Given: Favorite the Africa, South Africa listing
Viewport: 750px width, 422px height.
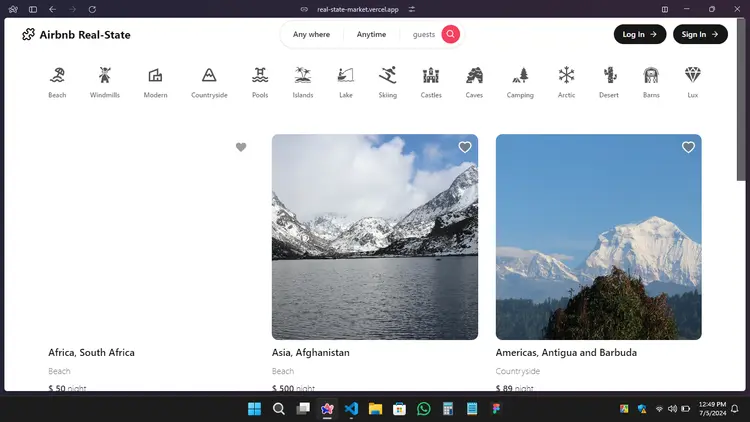Looking at the screenshot, I should (241, 147).
